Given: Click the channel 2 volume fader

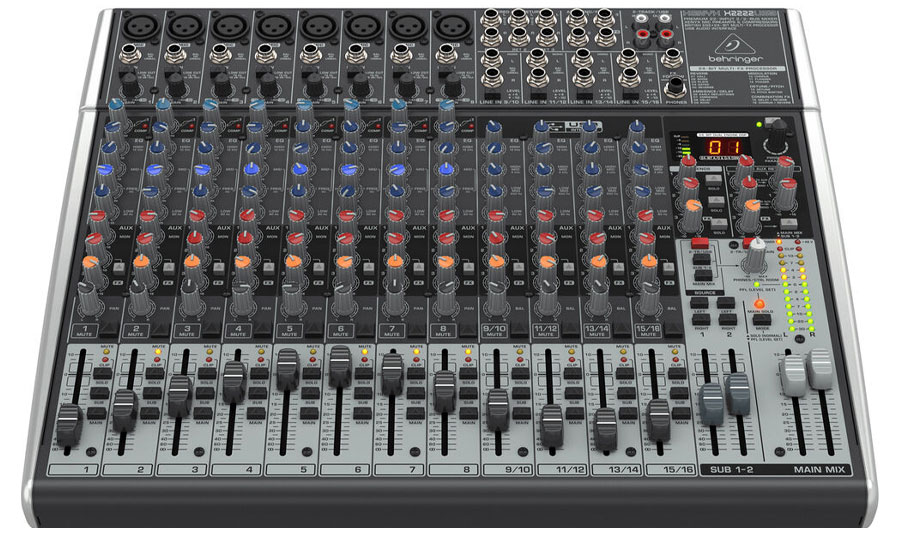Looking at the screenshot, I should [x=125, y=410].
